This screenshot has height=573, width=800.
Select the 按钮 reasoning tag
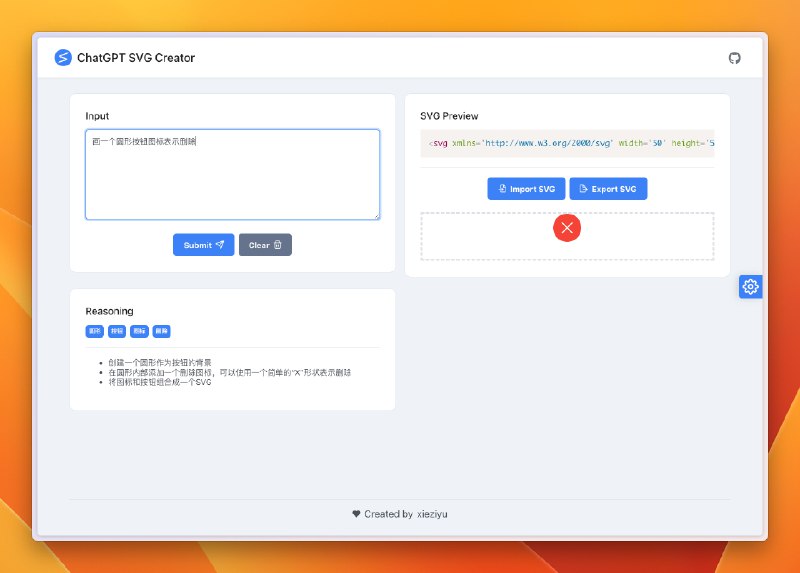(117, 331)
